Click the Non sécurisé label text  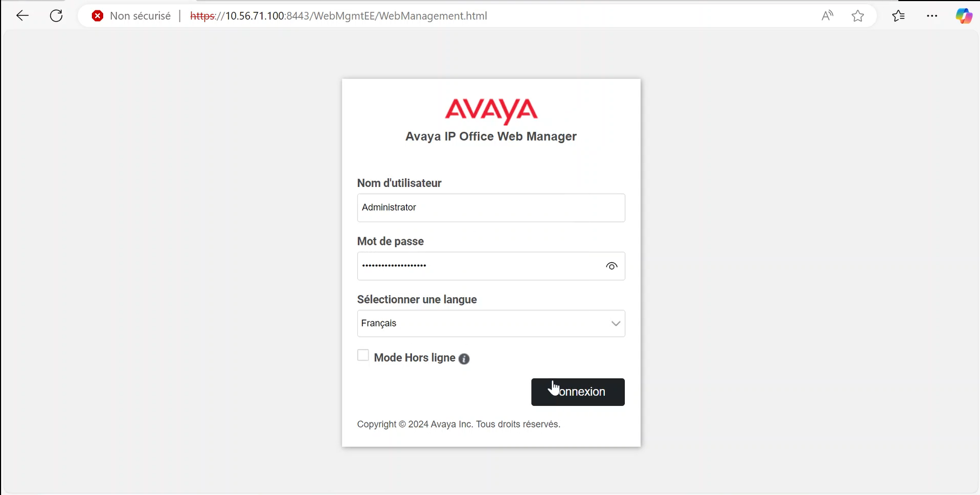coord(140,16)
